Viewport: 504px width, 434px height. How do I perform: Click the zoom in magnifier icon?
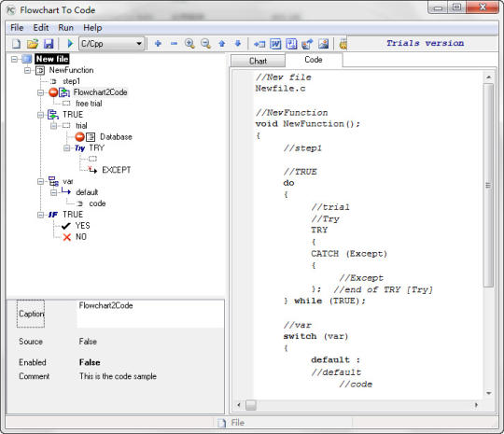tap(189, 43)
